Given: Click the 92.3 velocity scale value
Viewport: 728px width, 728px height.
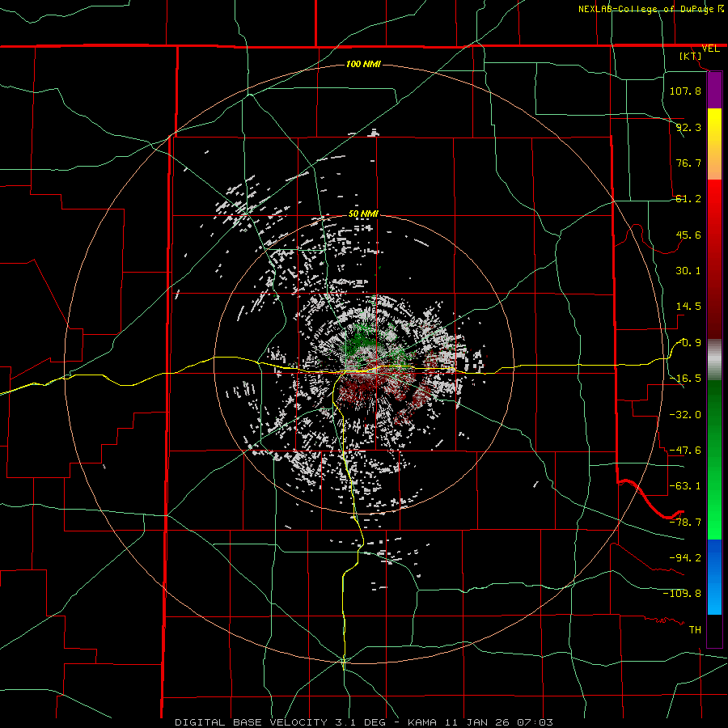Looking at the screenshot, I should coord(688,127).
